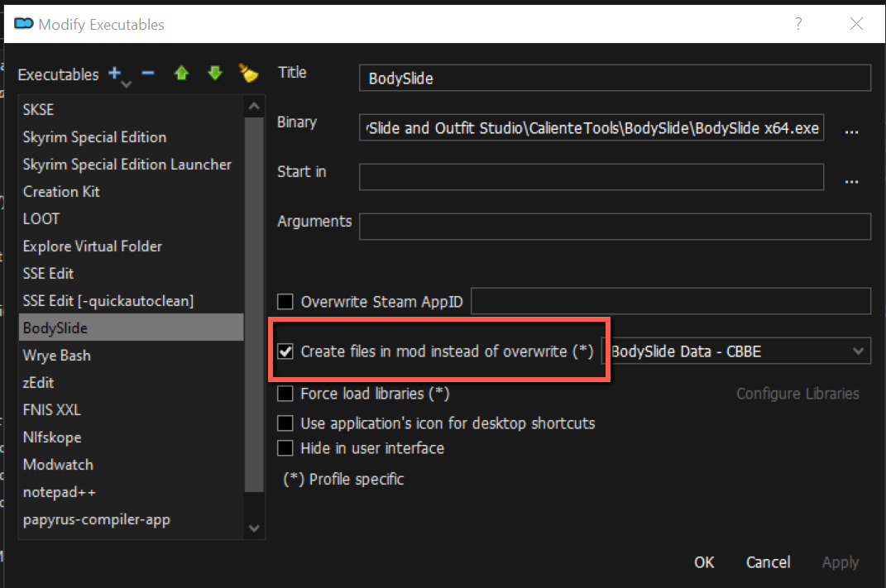Click the Arguments input field
The width and height of the screenshot is (886, 588).
pos(615,227)
